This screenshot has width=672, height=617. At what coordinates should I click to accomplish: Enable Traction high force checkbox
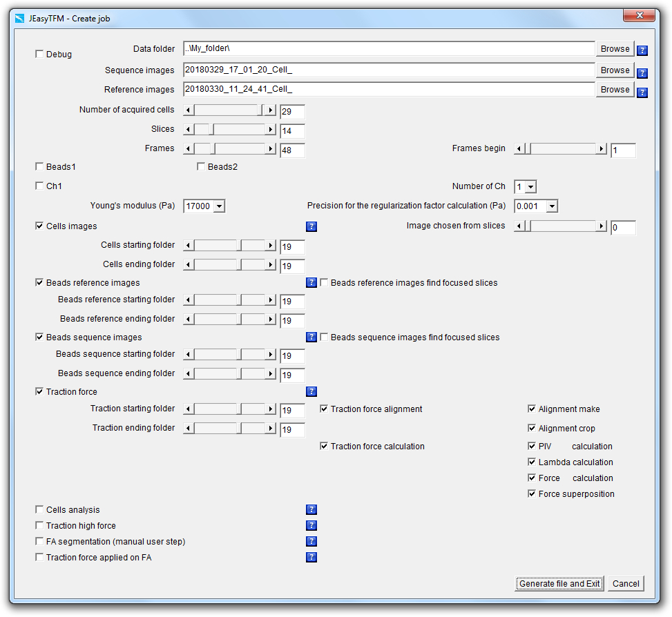(39, 525)
